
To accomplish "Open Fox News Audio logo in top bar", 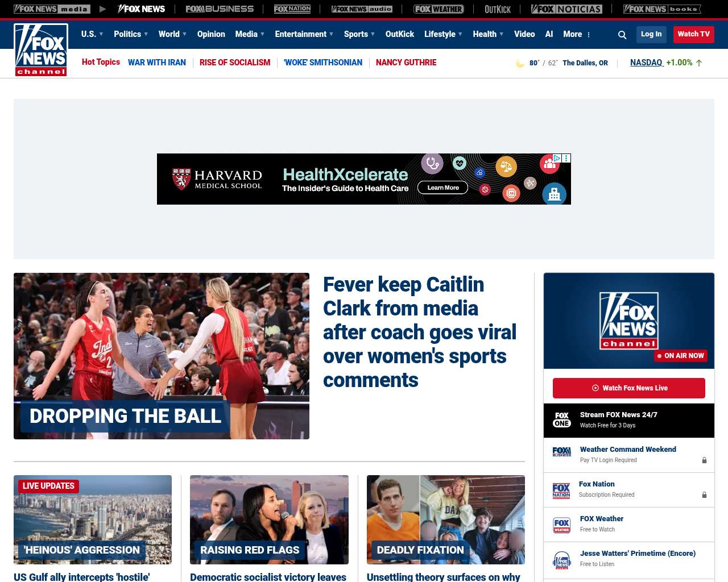I will click(362, 9).
